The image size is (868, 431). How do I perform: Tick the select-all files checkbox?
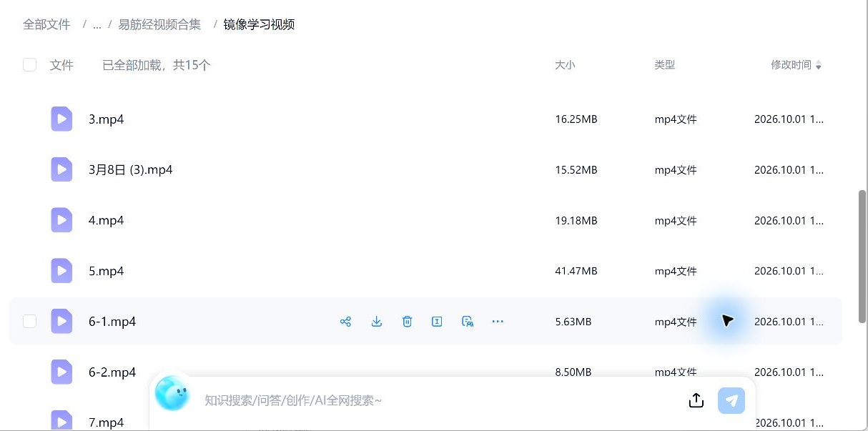(29, 65)
